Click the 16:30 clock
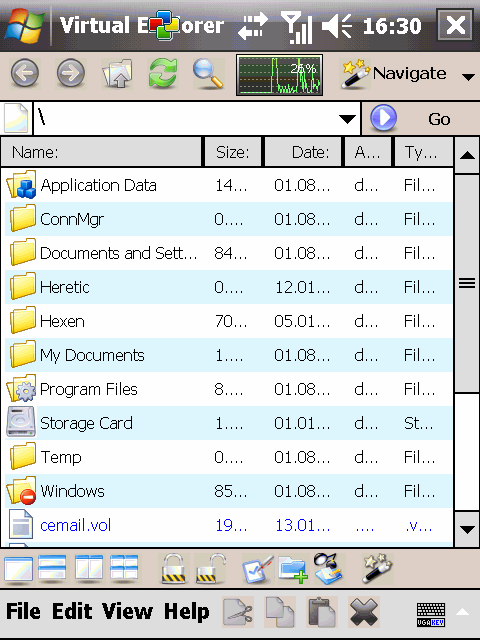Screen dimensions: 480x640 [x=392, y=26]
